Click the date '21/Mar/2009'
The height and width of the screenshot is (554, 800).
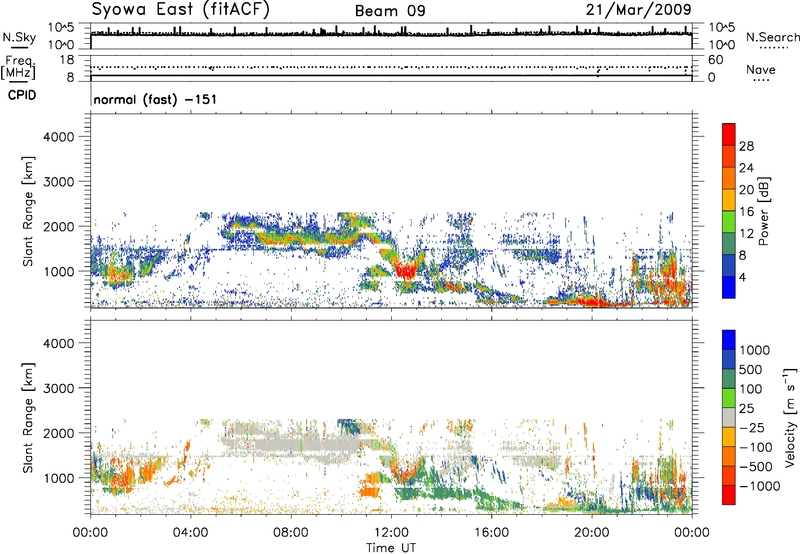638,9
